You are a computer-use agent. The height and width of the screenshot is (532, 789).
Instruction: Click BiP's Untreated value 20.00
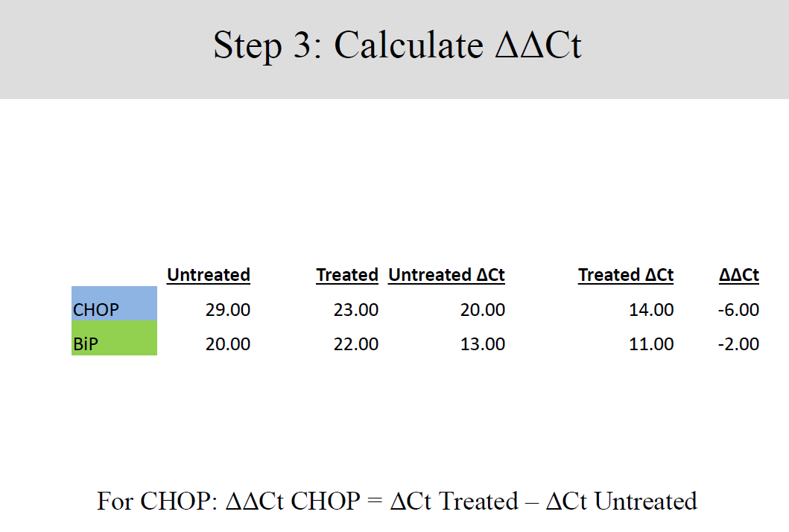pos(228,344)
